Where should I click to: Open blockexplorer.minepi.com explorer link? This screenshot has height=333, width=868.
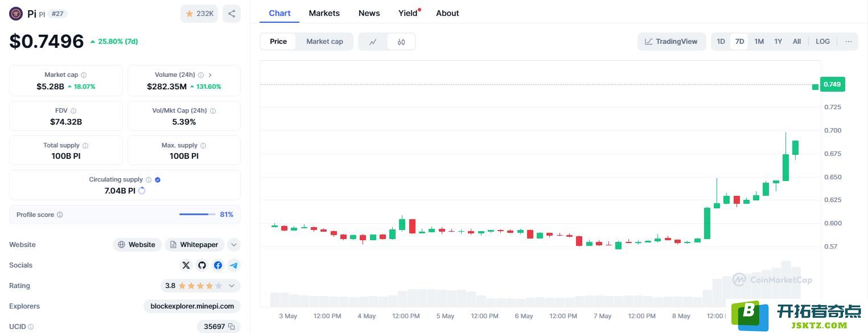(x=192, y=306)
